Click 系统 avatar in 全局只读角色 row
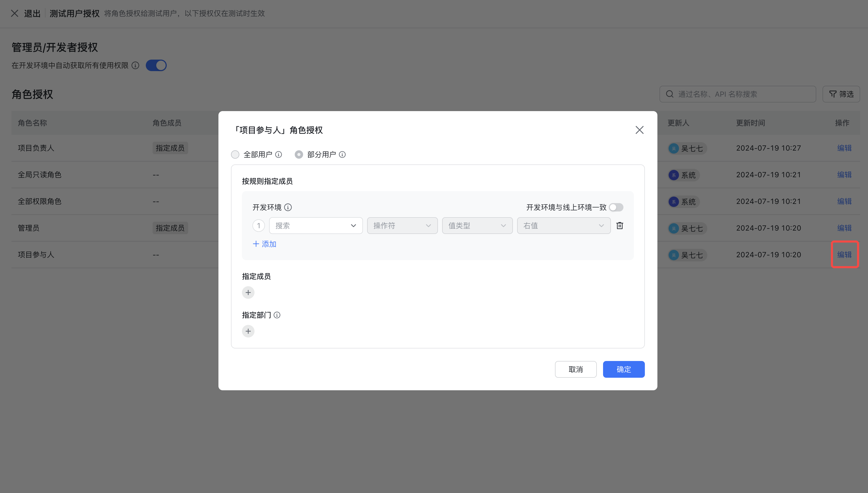This screenshot has width=868, height=493. (x=673, y=175)
